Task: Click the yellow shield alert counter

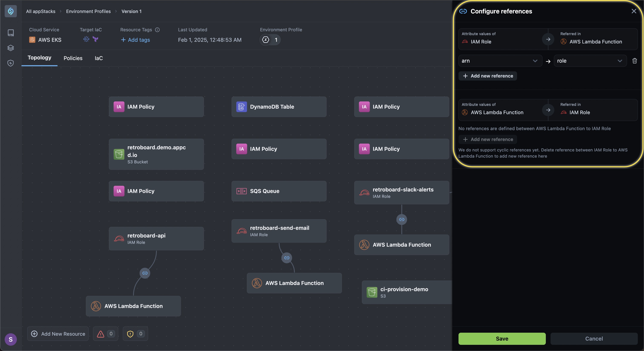Action: tap(135, 334)
